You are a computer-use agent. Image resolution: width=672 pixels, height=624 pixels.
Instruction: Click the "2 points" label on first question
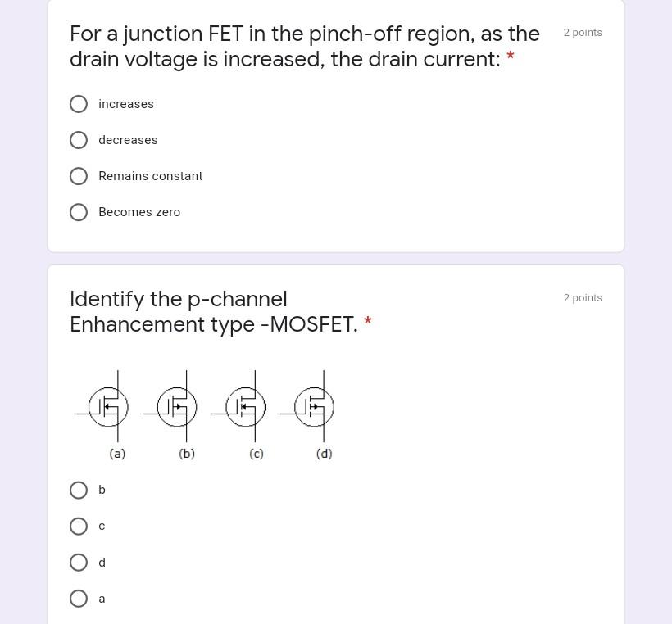pyautogui.click(x=583, y=32)
